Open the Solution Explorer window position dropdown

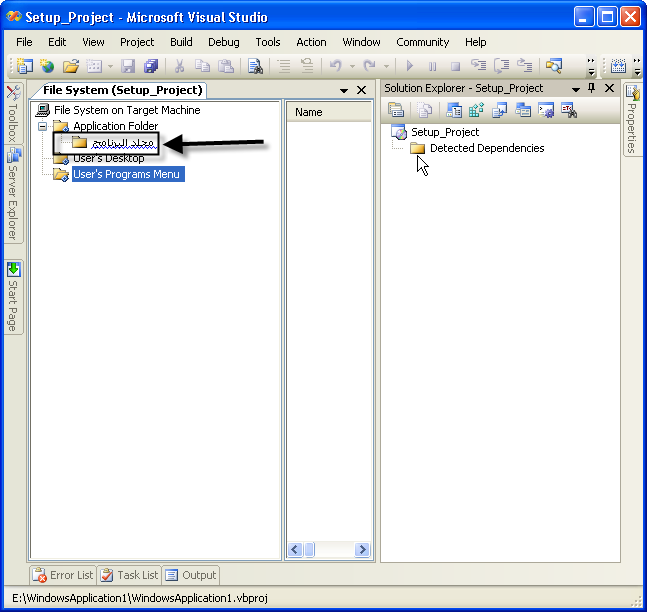tap(576, 89)
